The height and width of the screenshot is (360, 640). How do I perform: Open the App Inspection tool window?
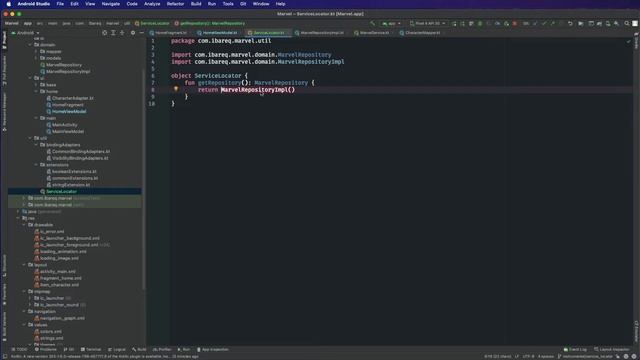213,349
